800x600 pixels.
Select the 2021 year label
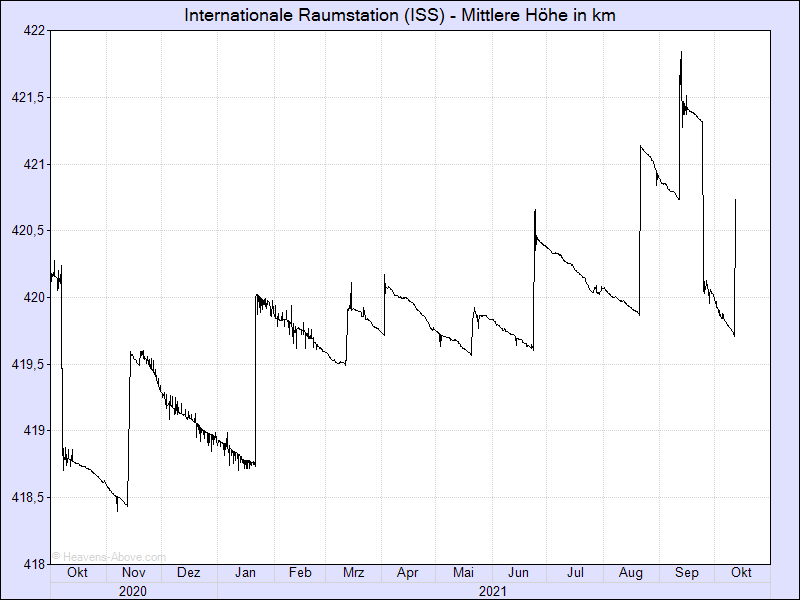point(491,591)
